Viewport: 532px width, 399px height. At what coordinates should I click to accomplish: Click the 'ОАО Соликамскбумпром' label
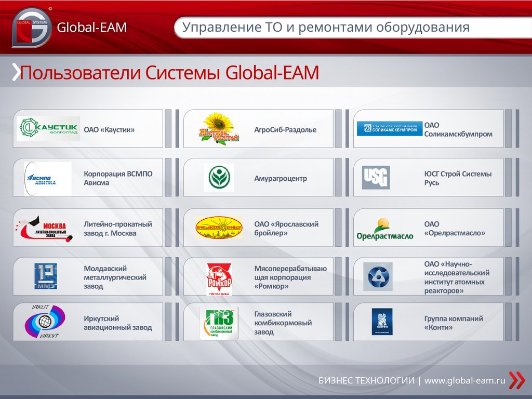458,129
